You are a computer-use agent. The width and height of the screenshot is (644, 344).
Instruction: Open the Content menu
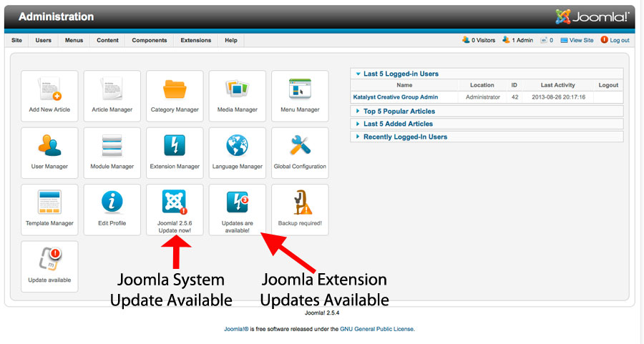pos(107,40)
